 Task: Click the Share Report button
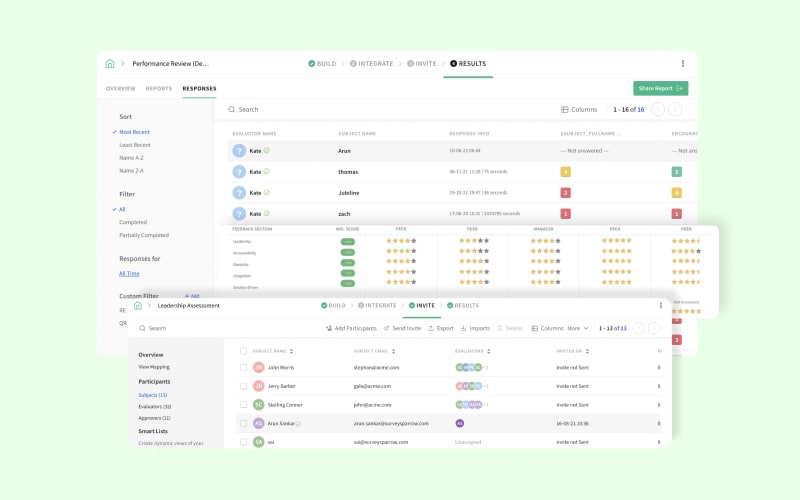pyautogui.click(x=660, y=88)
